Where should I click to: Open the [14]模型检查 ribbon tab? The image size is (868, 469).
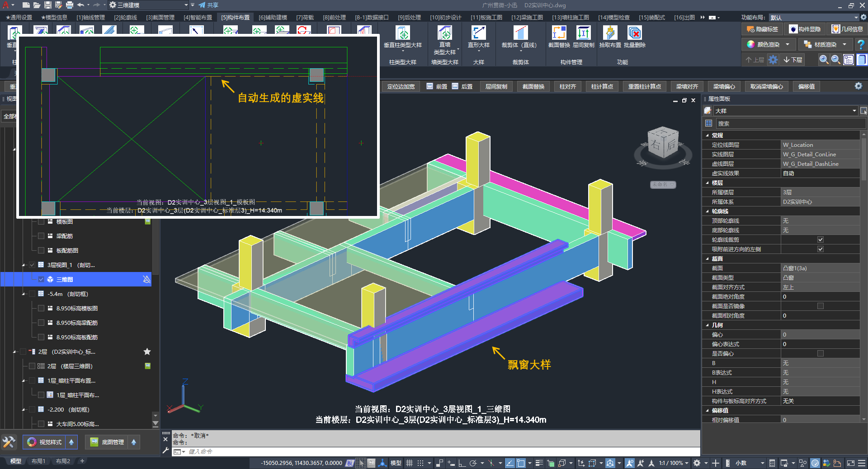click(x=614, y=17)
